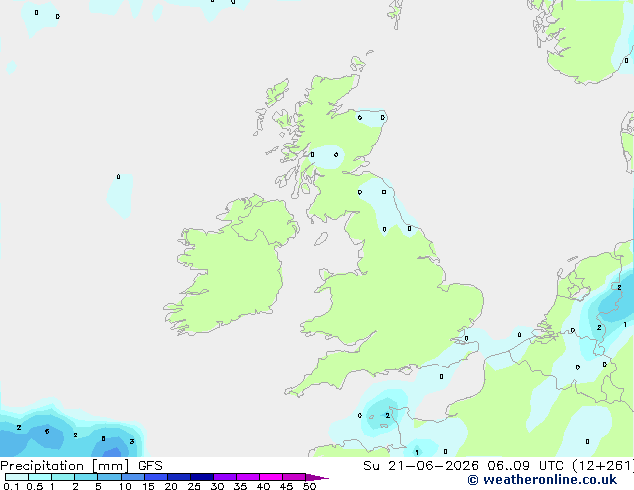Click the '6' value in southwest ocean rain
The image size is (634, 490).
47,431
